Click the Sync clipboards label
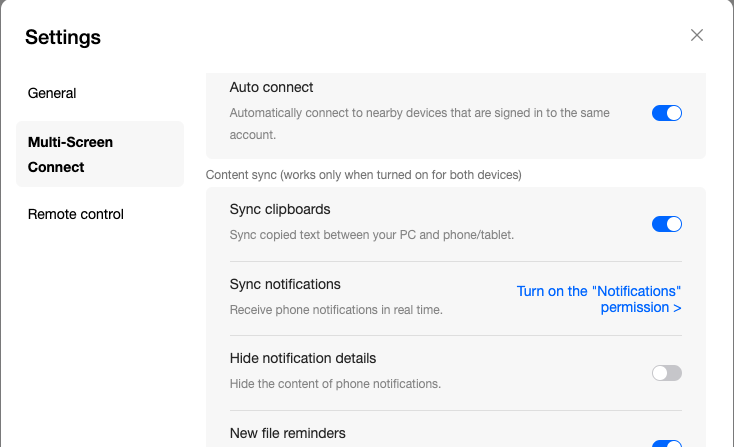 pos(280,209)
